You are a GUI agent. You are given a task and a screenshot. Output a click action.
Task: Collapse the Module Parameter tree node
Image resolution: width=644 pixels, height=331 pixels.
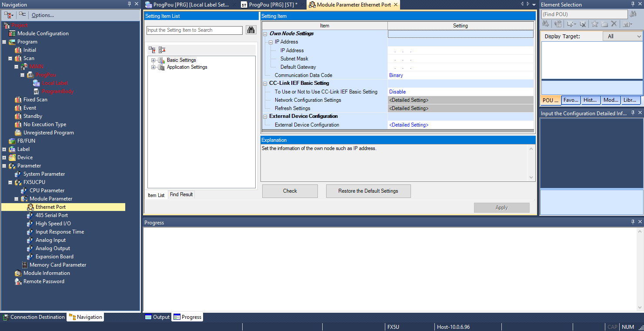(x=17, y=199)
